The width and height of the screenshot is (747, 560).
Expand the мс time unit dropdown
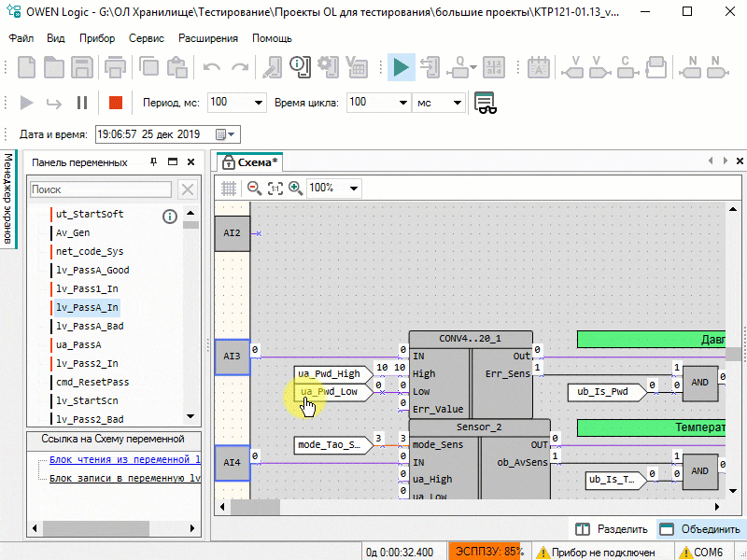457,103
